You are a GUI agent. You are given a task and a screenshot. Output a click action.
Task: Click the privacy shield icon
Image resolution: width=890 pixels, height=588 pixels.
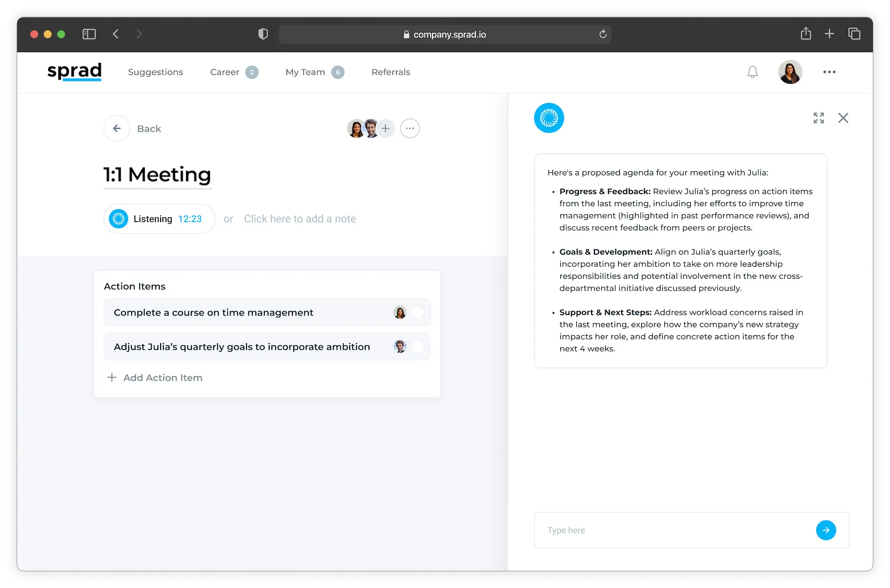(x=263, y=34)
